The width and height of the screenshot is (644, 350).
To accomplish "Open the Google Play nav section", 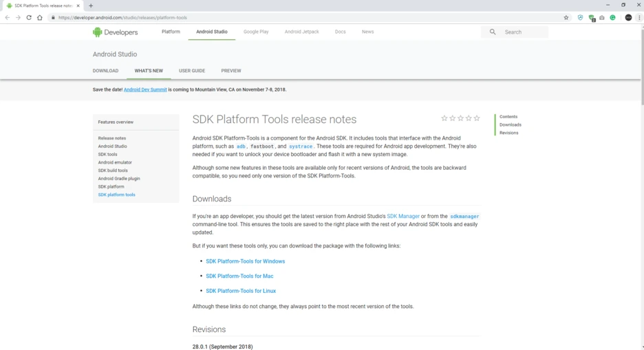I will (256, 32).
